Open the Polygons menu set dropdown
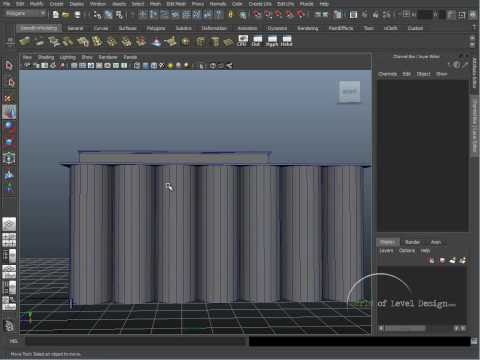This screenshot has height=360, width=480. 26,14
